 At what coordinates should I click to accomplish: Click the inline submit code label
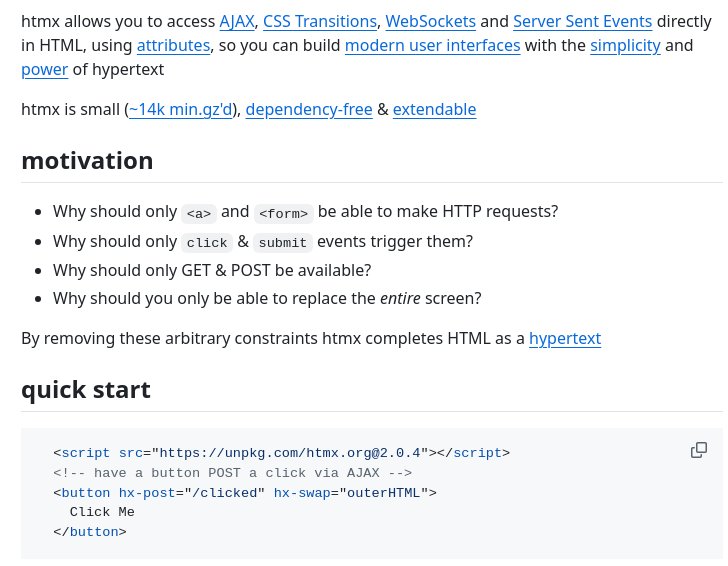pyautogui.click(x=281, y=243)
